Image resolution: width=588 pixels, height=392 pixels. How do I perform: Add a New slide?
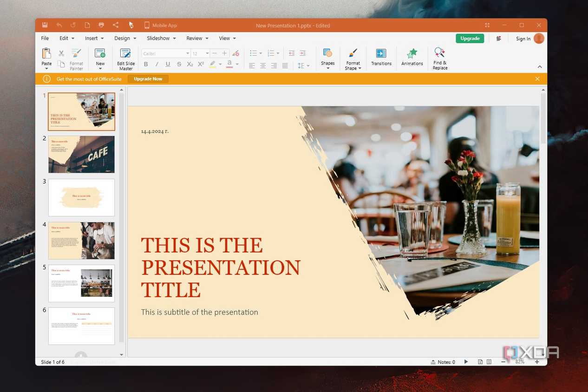pos(100,56)
